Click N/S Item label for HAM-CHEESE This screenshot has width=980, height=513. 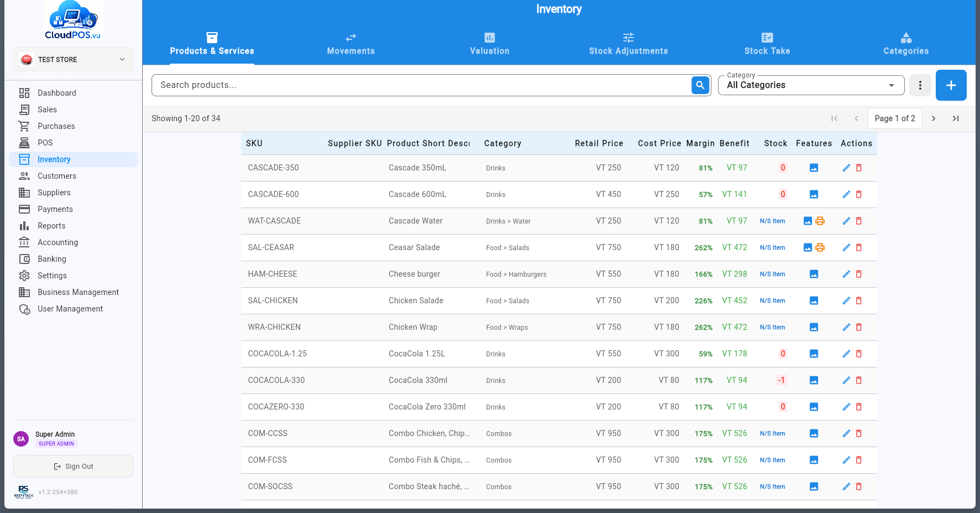772,274
